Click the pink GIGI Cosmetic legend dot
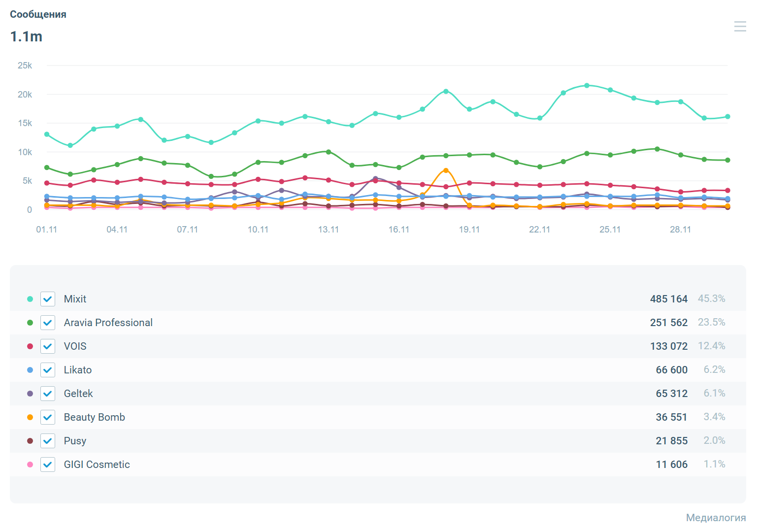This screenshot has height=532, width=758. click(x=30, y=465)
